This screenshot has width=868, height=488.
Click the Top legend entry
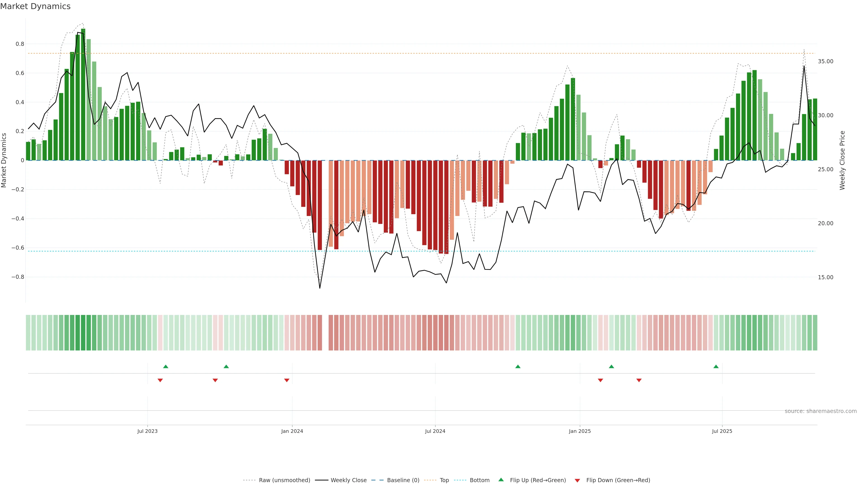444,480
